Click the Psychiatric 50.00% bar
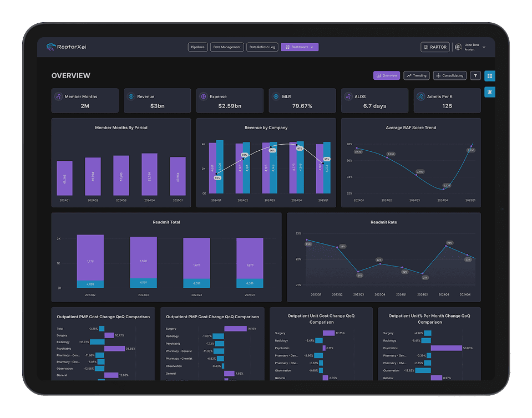Screen dimensions: 532x418 (x=447, y=348)
